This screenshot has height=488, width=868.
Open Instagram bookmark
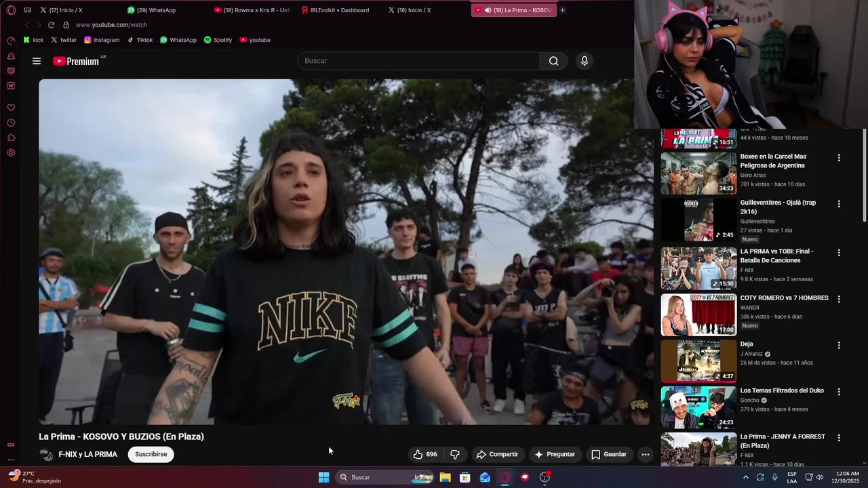[x=102, y=40]
